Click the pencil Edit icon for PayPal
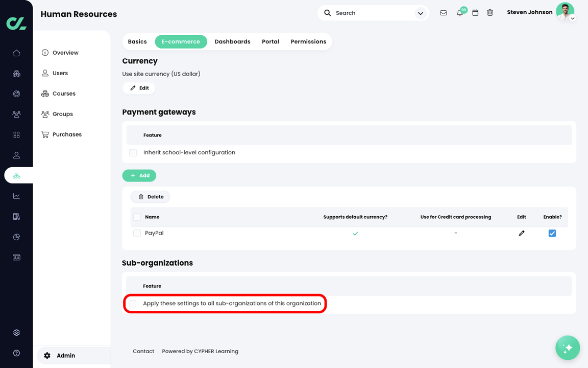The width and height of the screenshot is (588, 368). coord(522,233)
